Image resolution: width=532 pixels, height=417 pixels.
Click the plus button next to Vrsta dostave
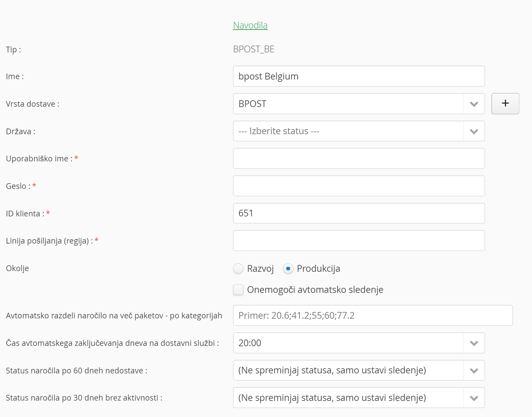click(x=505, y=104)
